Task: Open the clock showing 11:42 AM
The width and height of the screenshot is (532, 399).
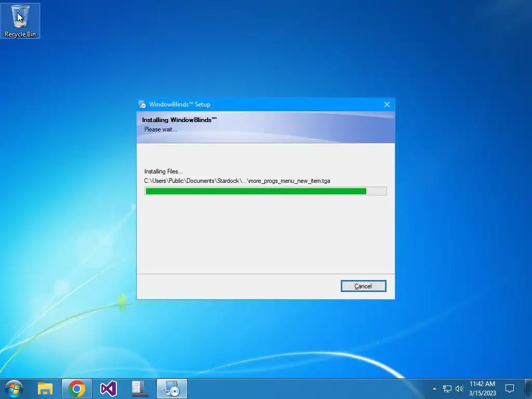Action: click(482, 389)
